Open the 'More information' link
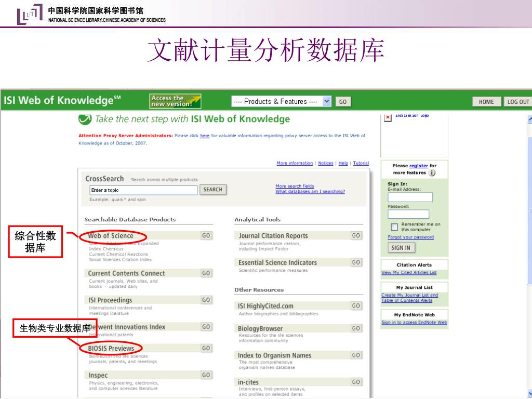Image resolution: width=532 pixels, height=399 pixels. click(295, 163)
